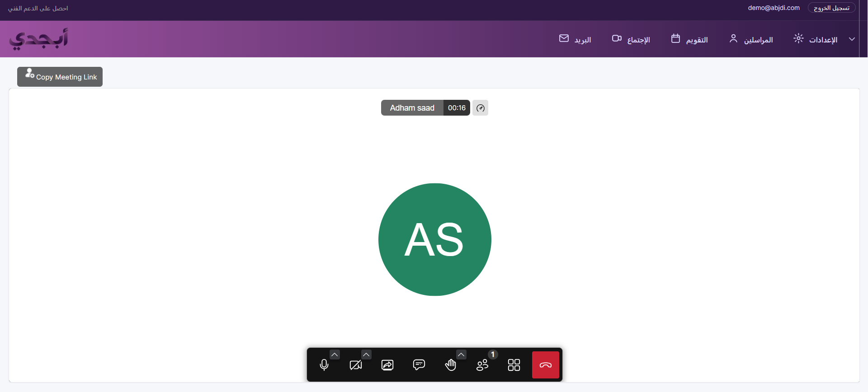This screenshot has width=868, height=392.
Task: Open احصل على الدعم الفني support link
Action: pyautogui.click(x=38, y=8)
